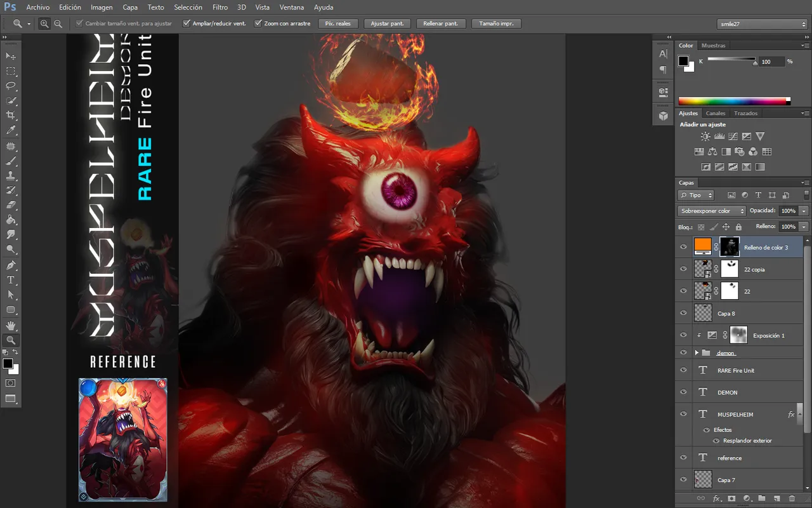Viewport: 812px width, 508px height.
Task: Select the Paint Bucket tool
Action: pos(11,220)
